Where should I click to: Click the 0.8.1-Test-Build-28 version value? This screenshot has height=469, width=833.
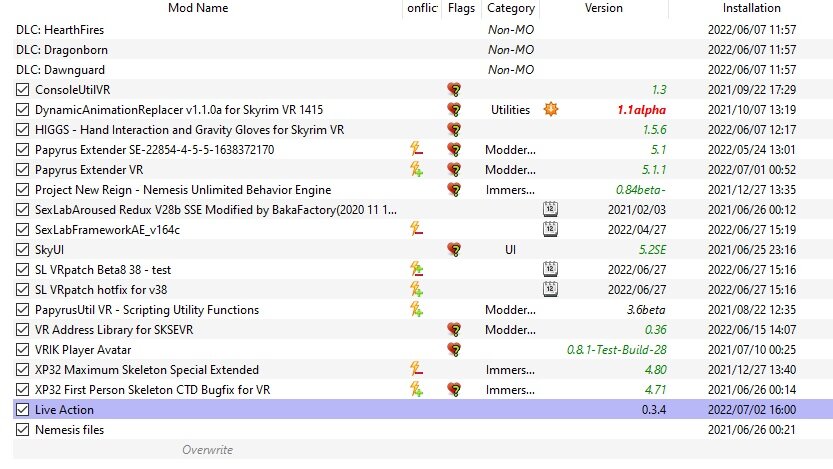(617, 350)
